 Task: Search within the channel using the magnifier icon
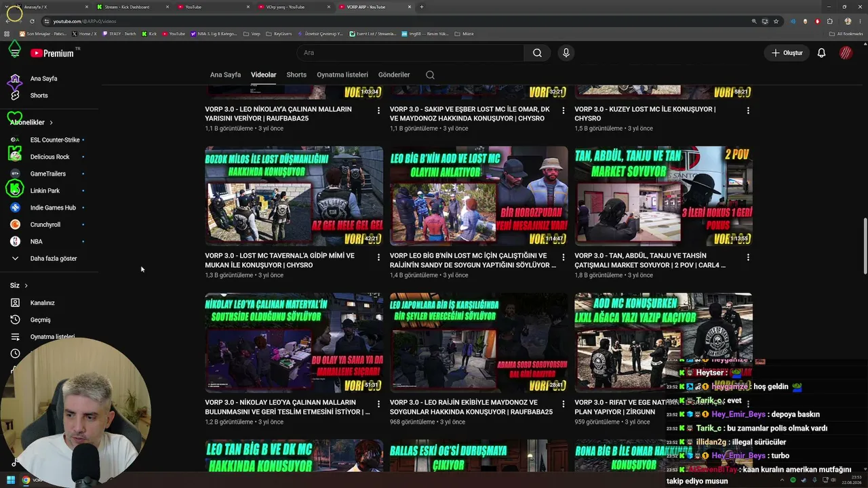pos(430,75)
